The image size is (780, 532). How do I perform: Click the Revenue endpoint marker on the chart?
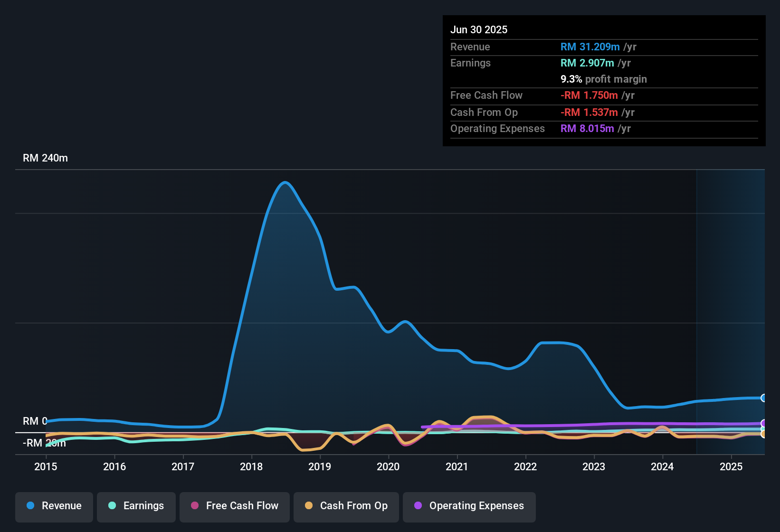(x=763, y=398)
